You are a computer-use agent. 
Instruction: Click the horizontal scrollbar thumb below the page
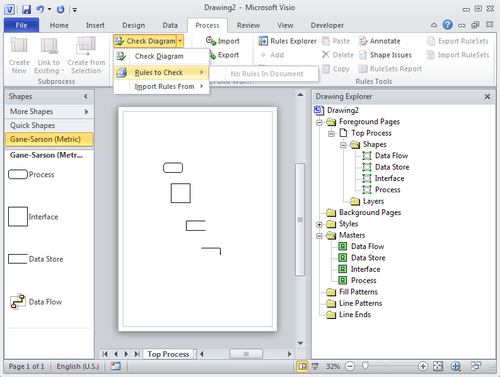pos(246,354)
